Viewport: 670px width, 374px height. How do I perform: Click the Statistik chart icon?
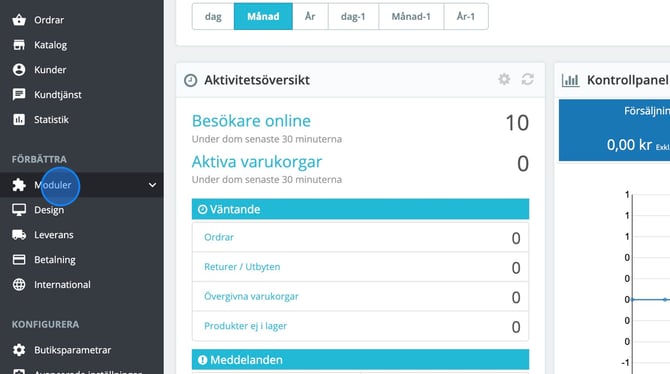(19, 120)
